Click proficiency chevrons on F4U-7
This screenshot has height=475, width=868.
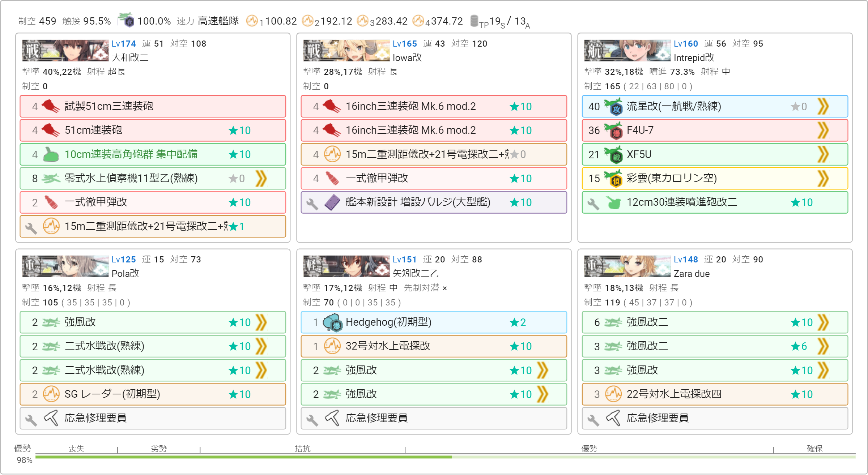click(x=823, y=130)
